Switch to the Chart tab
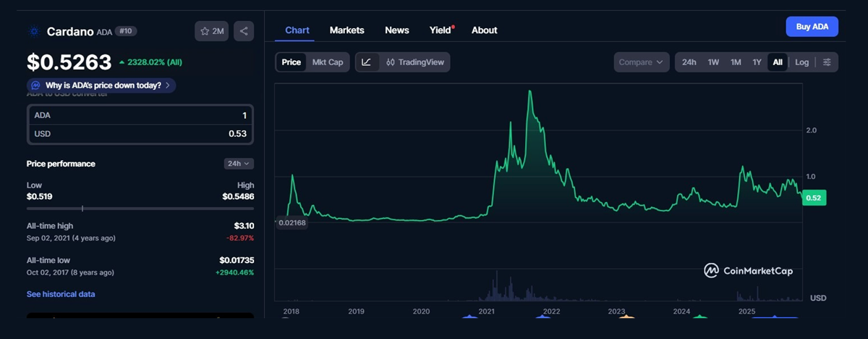Image resolution: width=868 pixels, height=339 pixels. [297, 30]
